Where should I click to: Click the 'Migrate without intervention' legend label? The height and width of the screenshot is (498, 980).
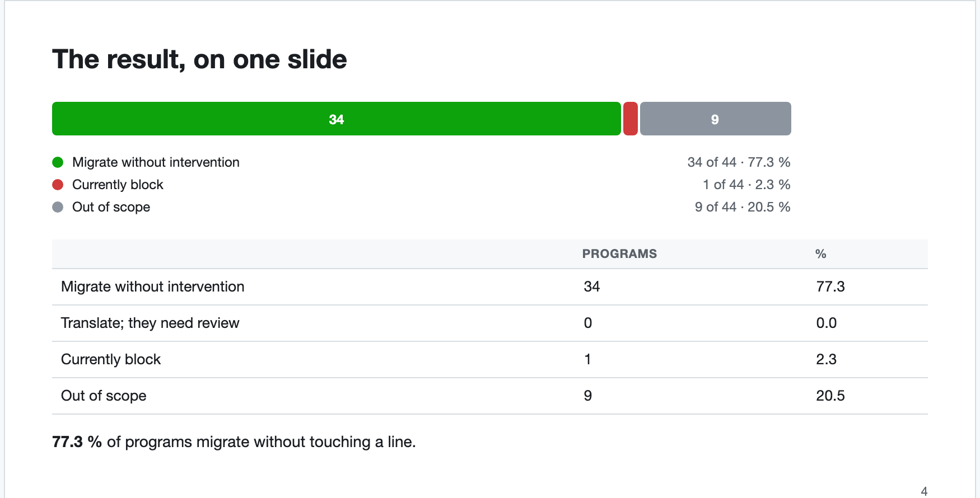point(156,162)
